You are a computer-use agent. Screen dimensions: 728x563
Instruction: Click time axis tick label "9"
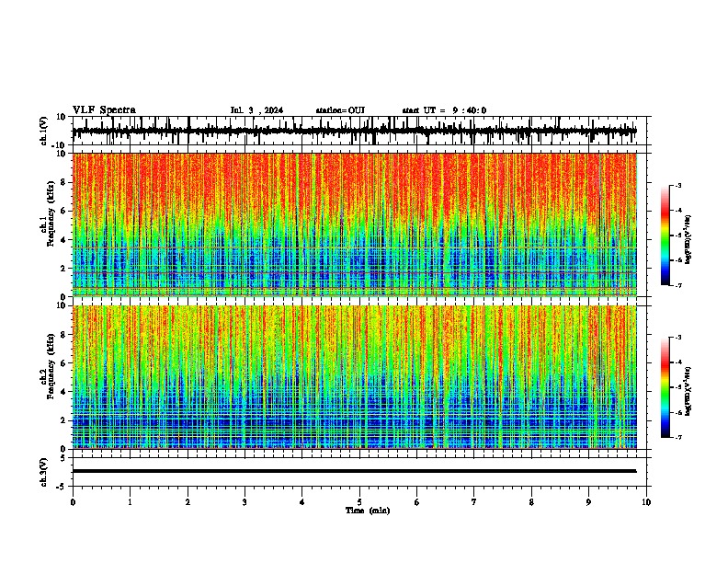(x=588, y=502)
